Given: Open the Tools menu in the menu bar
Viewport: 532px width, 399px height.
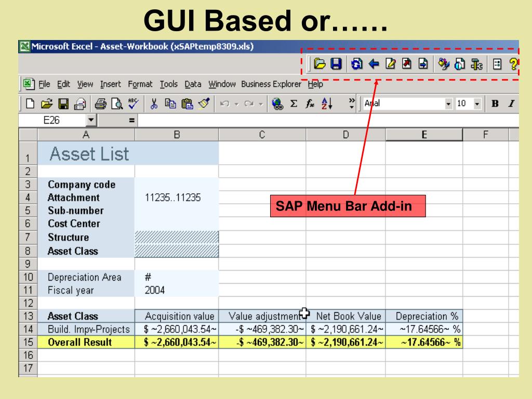Looking at the screenshot, I should [169, 84].
